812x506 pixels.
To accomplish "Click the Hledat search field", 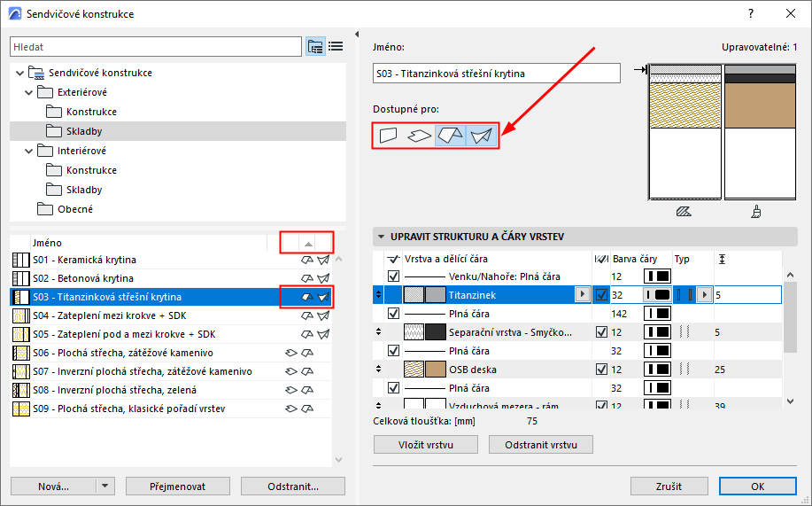I will click(x=155, y=47).
